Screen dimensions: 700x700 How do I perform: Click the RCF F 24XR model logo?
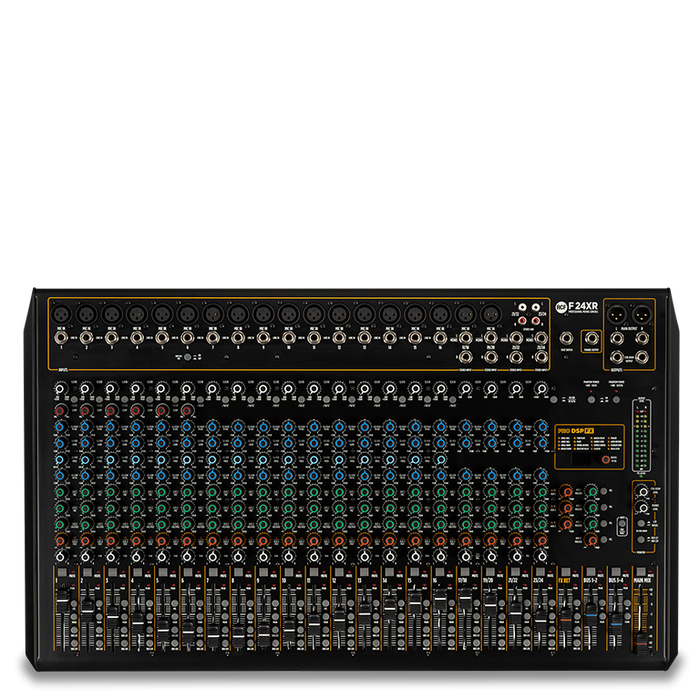(x=577, y=307)
